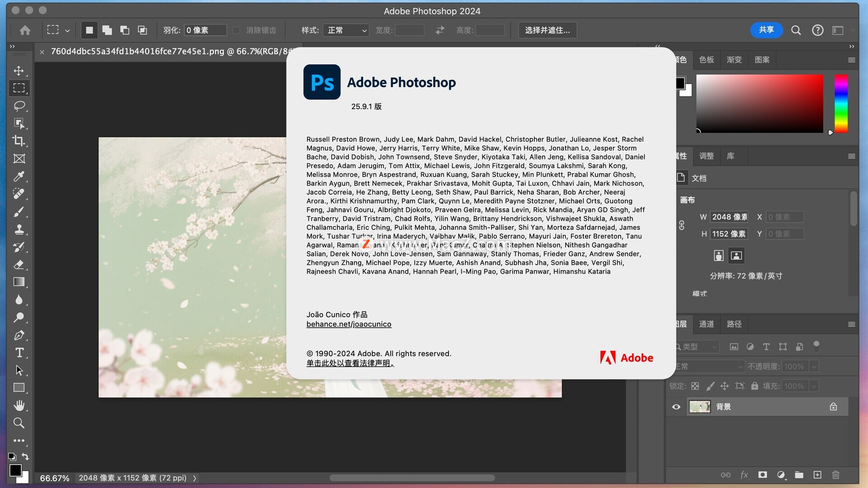Choose New selection mode button
Viewport: 868px width, 488px height.
point(89,30)
